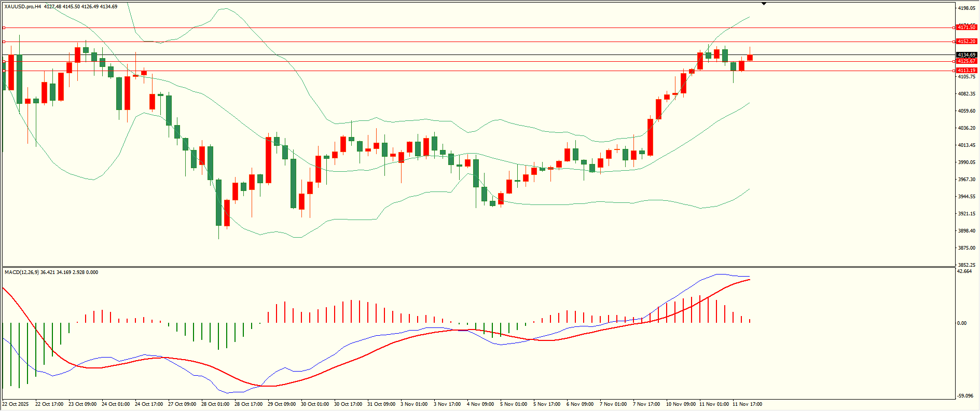Click the 4113.19 red price tag
Image resolution: width=980 pixels, height=411 pixels.
point(967,71)
